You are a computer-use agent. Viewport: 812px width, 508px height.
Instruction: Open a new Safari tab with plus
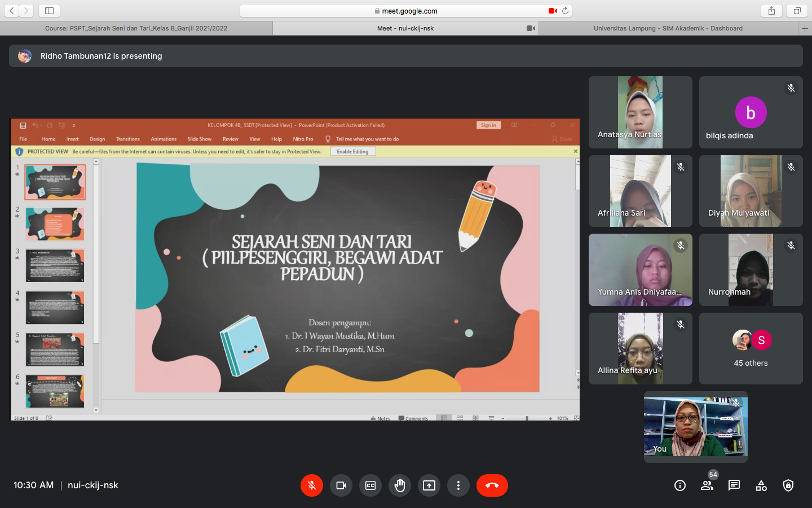[x=805, y=28]
